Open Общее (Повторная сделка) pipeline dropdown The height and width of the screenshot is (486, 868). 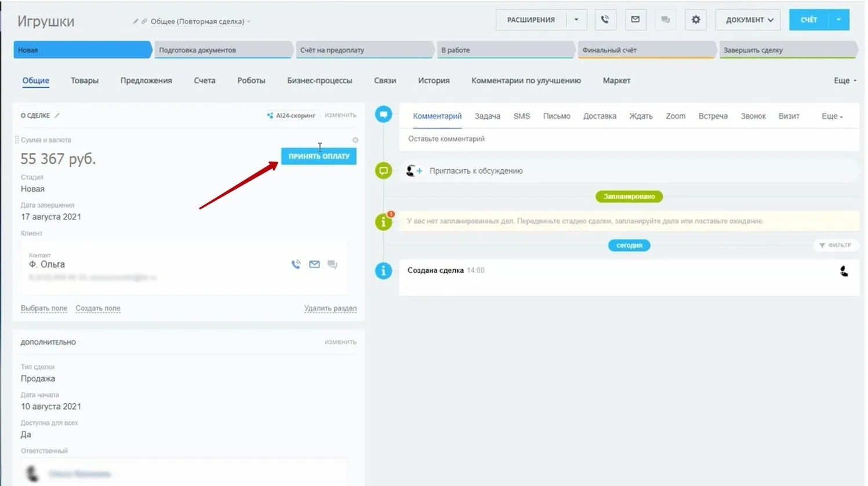coord(201,21)
